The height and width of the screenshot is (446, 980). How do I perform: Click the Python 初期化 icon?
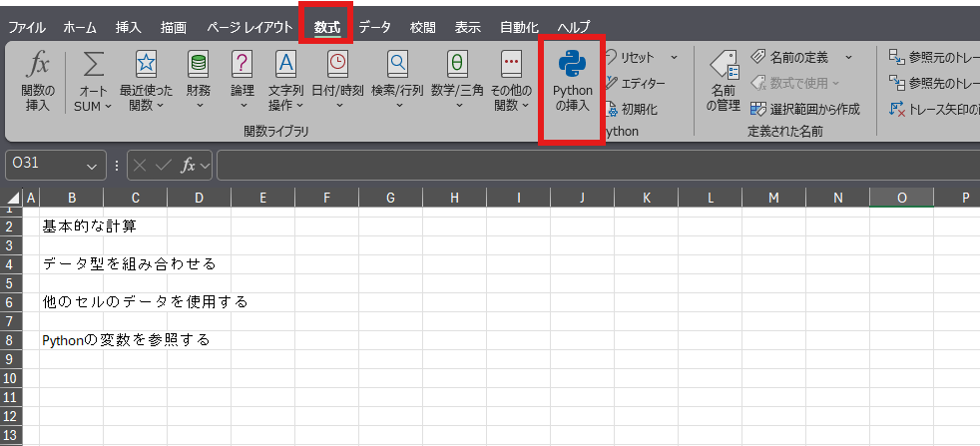(x=612, y=109)
